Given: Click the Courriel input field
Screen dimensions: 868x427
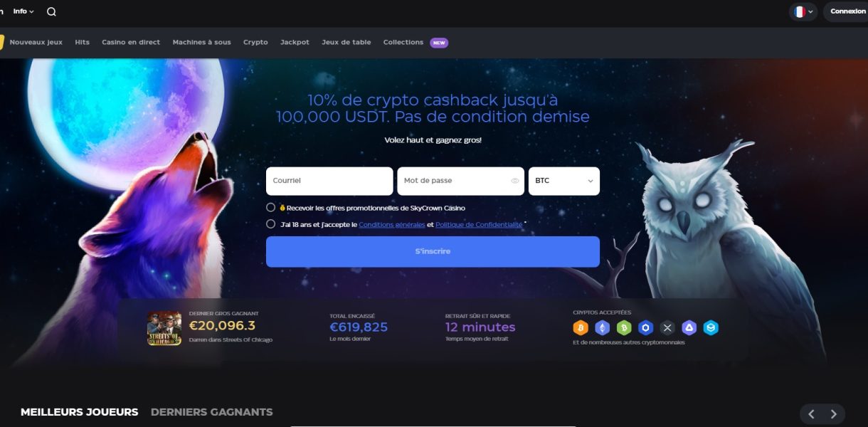Looking at the screenshot, I should (x=329, y=181).
